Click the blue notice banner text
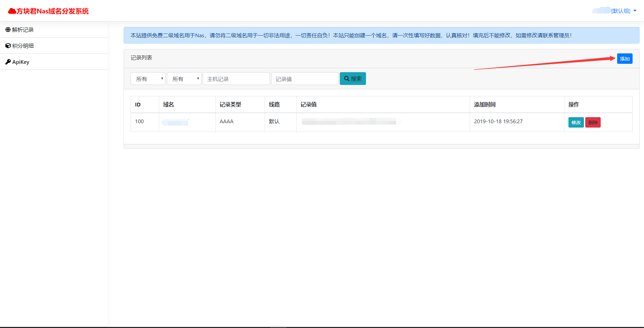This screenshot has height=328, width=644. click(x=351, y=36)
